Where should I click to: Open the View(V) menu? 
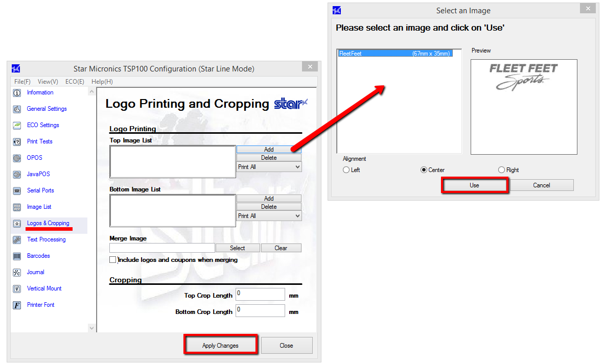(x=48, y=82)
